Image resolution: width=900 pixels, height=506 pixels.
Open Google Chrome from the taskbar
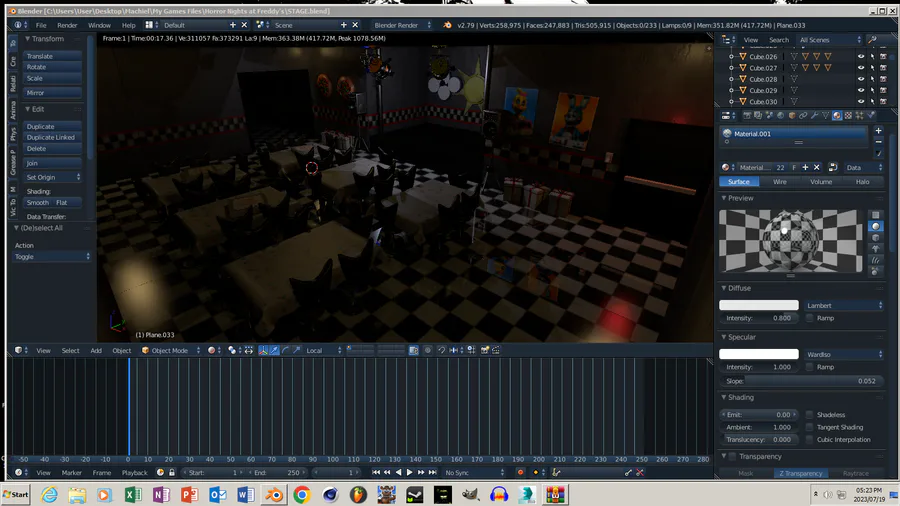point(302,495)
